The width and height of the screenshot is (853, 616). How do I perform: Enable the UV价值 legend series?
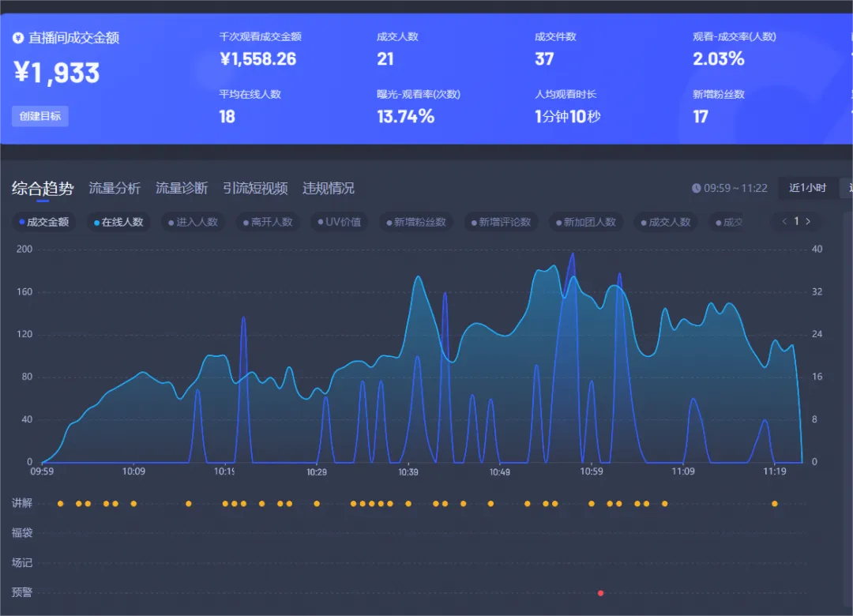pos(340,222)
